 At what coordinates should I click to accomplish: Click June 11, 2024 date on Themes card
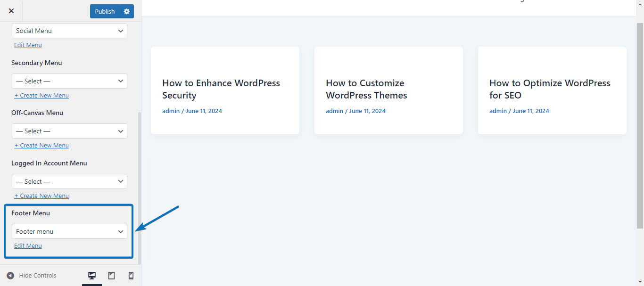pos(367,111)
